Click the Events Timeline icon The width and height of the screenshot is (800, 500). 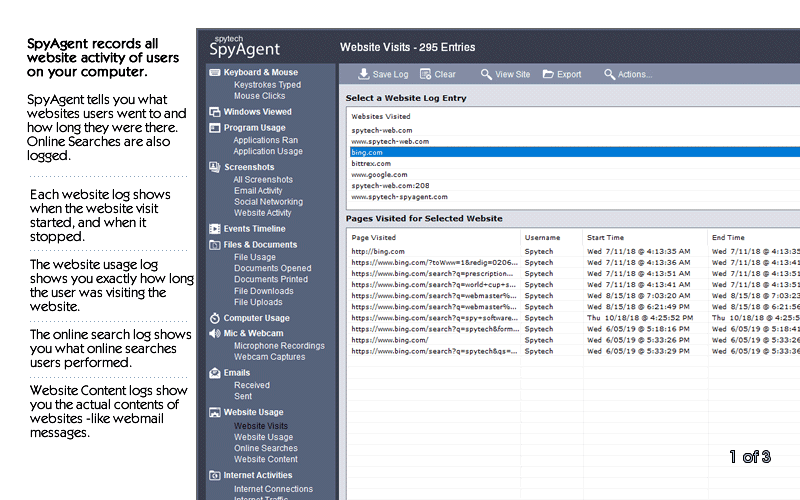click(215, 229)
